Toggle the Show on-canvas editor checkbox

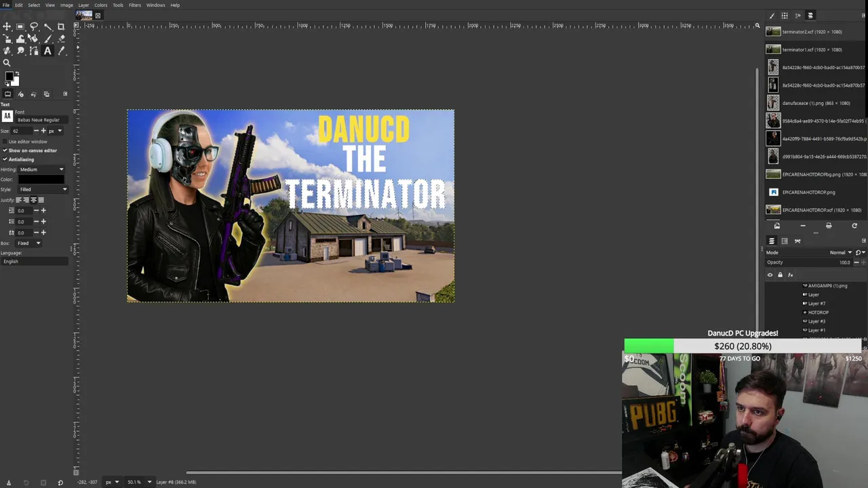click(x=5, y=150)
